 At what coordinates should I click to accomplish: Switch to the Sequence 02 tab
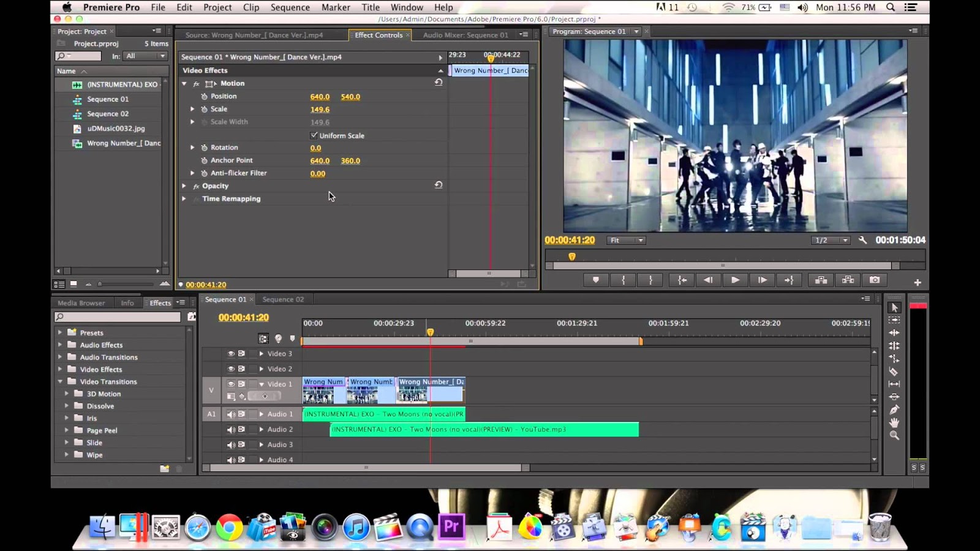click(283, 299)
